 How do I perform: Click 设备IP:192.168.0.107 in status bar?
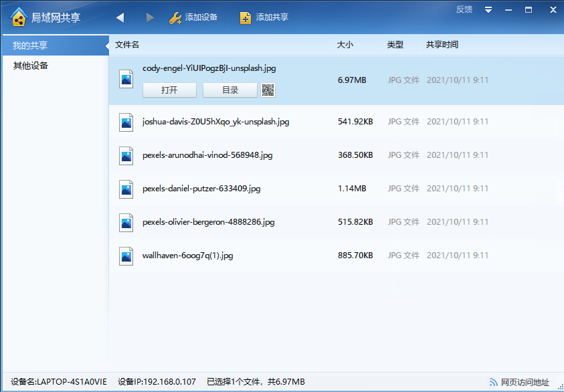(x=157, y=382)
